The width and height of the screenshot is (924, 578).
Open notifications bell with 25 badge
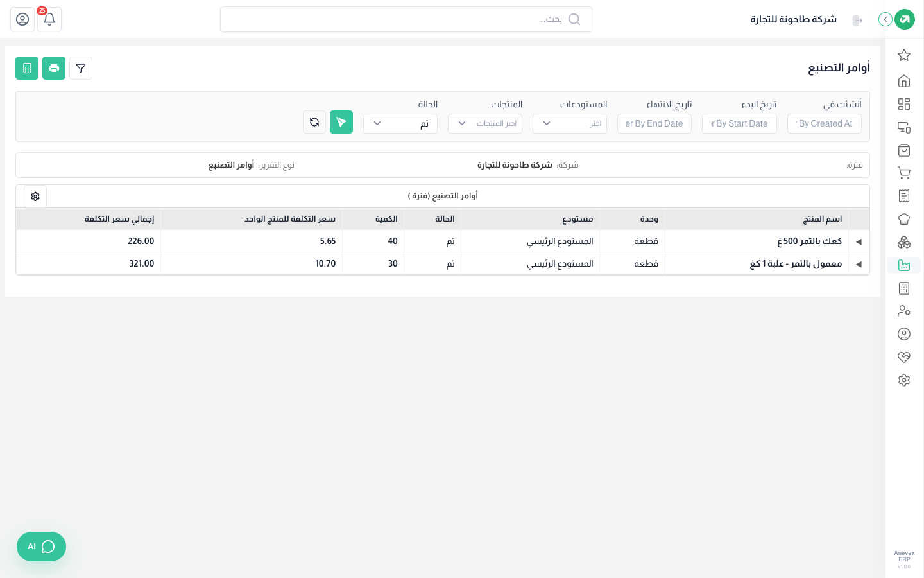[x=49, y=19]
